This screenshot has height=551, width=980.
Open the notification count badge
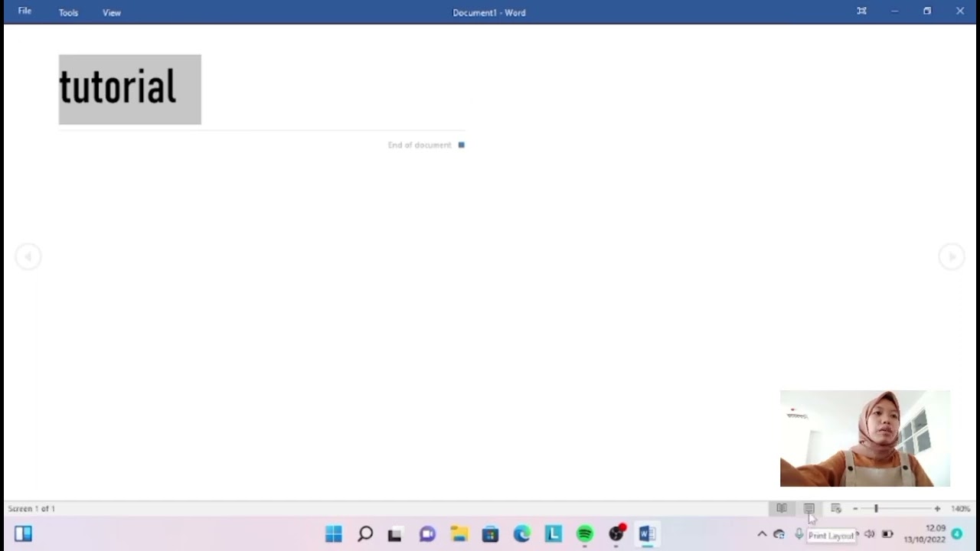(x=957, y=534)
